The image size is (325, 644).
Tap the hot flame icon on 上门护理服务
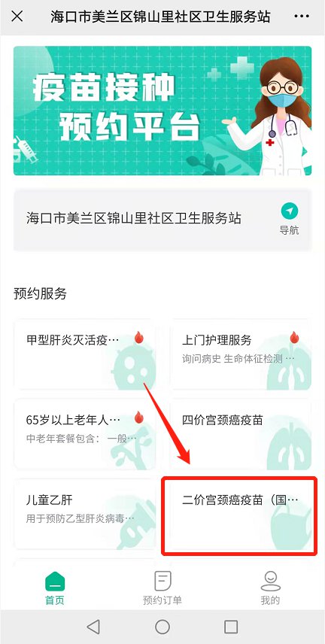294,338
